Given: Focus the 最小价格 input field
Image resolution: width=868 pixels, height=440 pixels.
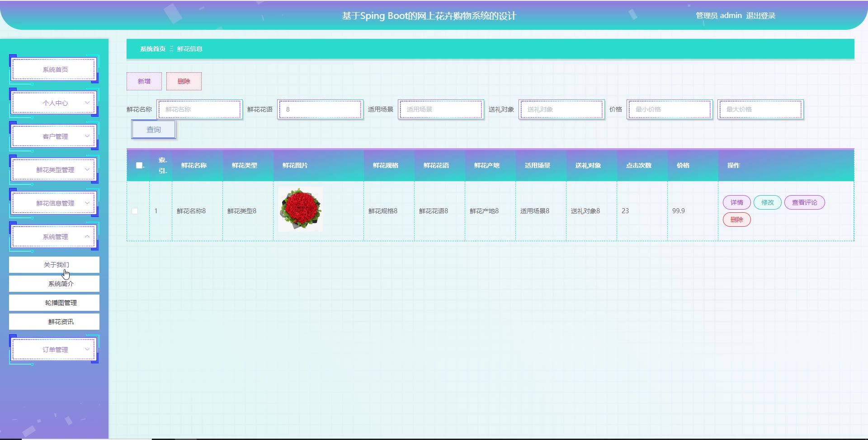Looking at the screenshot, I should pos(670,109).
